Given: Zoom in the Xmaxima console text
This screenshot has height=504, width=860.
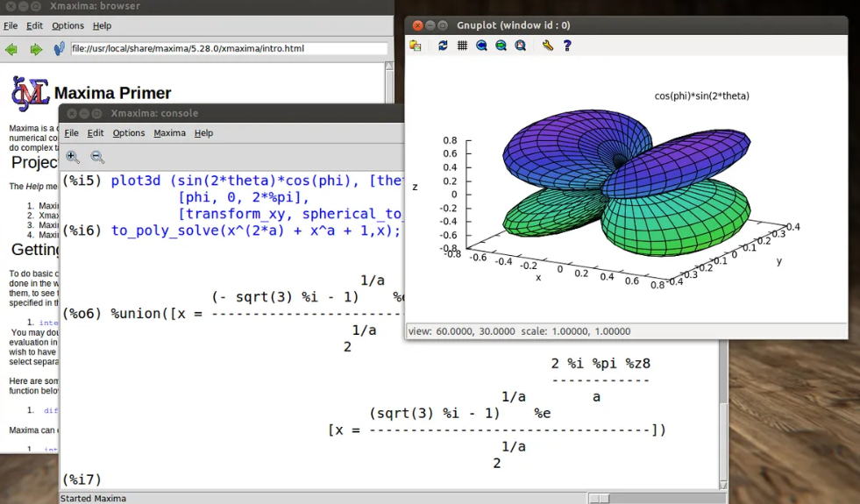Looking at the screenshot, I should pyautogui.click(x=73, y=158).
